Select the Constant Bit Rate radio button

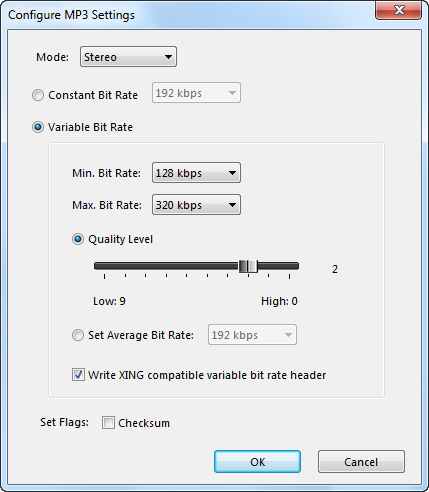click(38, 95)
